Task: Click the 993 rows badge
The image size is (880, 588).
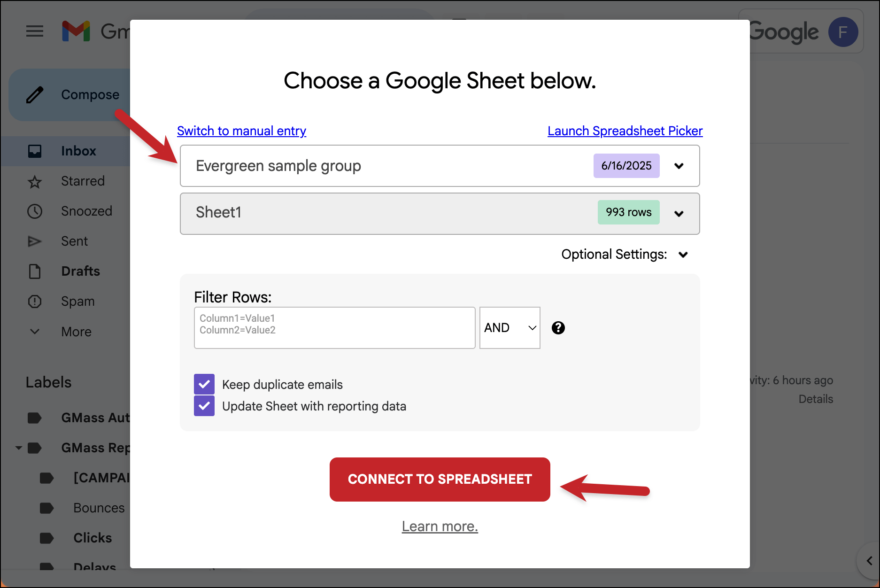Action: point(628,212)
